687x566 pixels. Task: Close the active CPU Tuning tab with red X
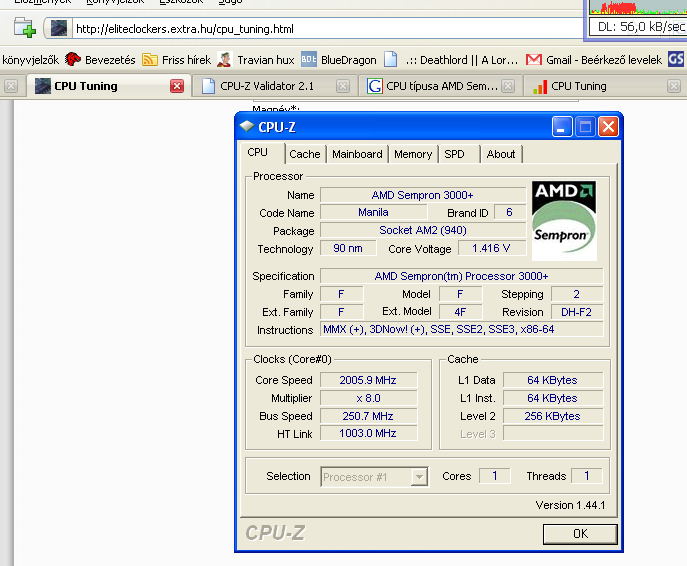(x=177, y=86)
